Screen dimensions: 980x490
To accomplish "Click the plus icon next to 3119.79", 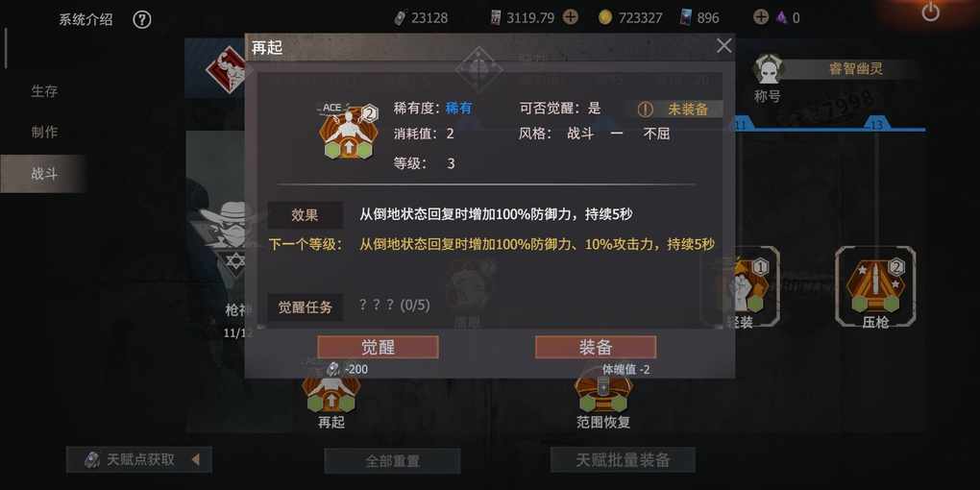I will [x=570, y=17].
